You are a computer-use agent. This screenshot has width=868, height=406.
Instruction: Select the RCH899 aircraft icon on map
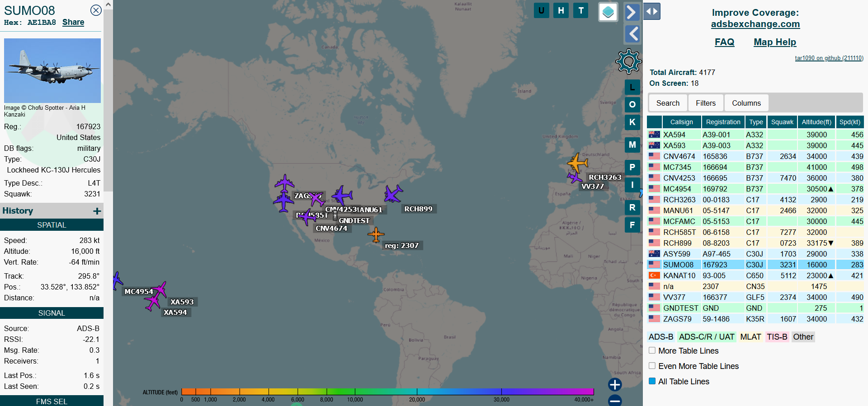point(393,193)
